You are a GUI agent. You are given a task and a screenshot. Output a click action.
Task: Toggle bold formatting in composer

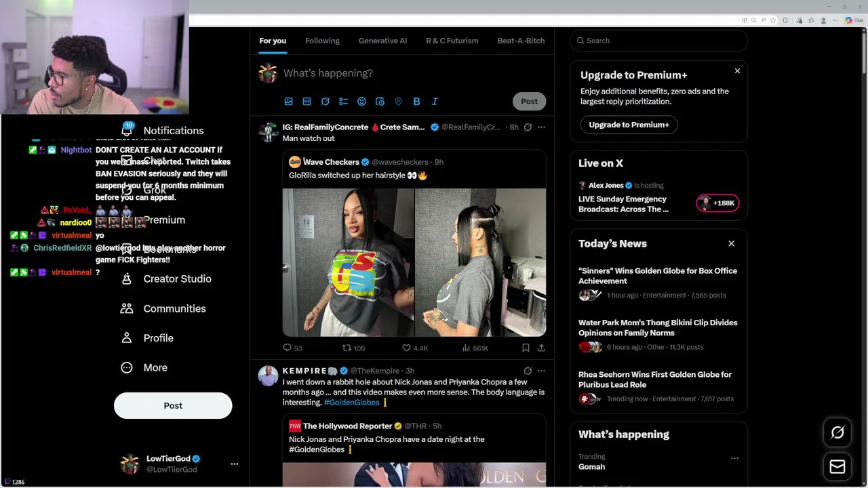[x=416, y=102]
